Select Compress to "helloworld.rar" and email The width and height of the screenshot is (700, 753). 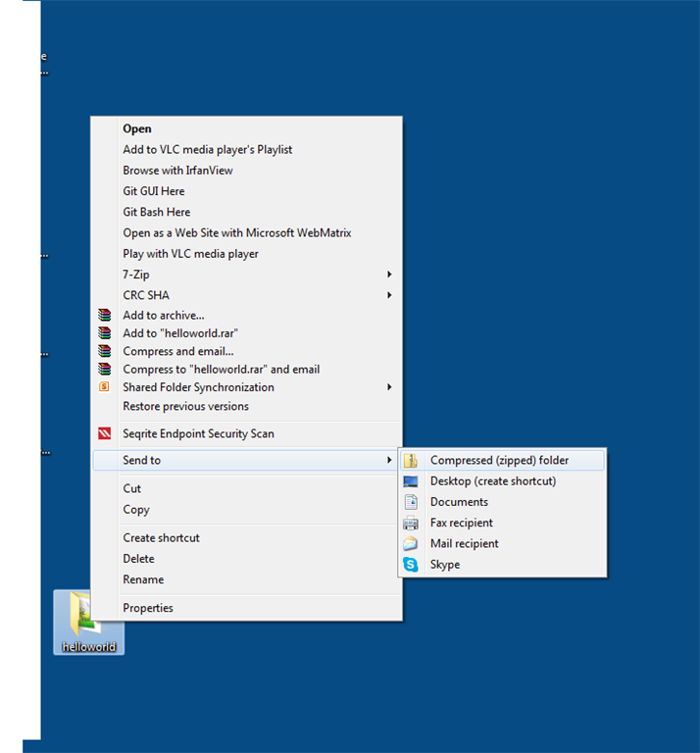247,370
